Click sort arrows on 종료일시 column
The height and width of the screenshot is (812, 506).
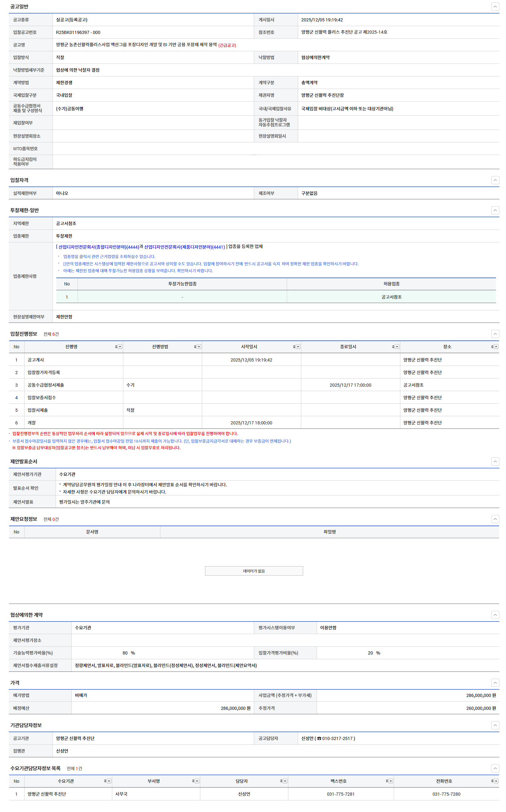pos(393,347)
